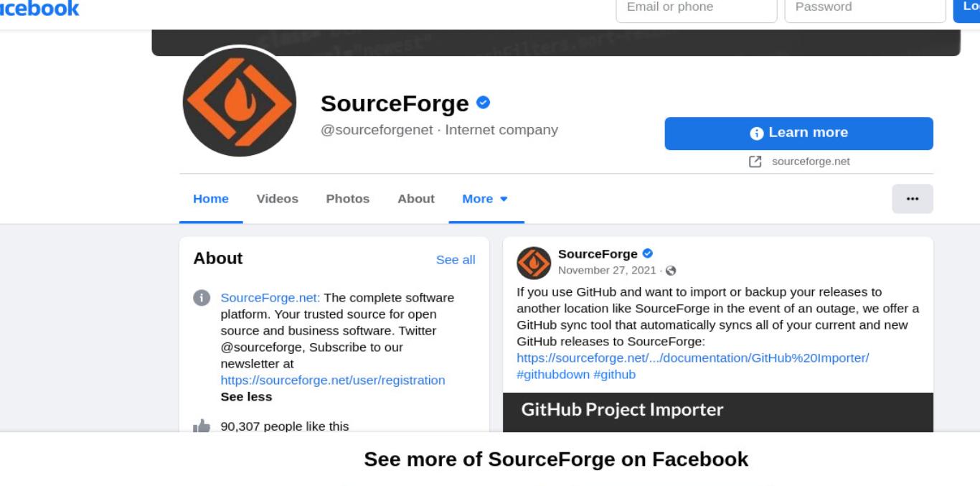Go to the About tab
980x486 pixels.
(416, 199)
